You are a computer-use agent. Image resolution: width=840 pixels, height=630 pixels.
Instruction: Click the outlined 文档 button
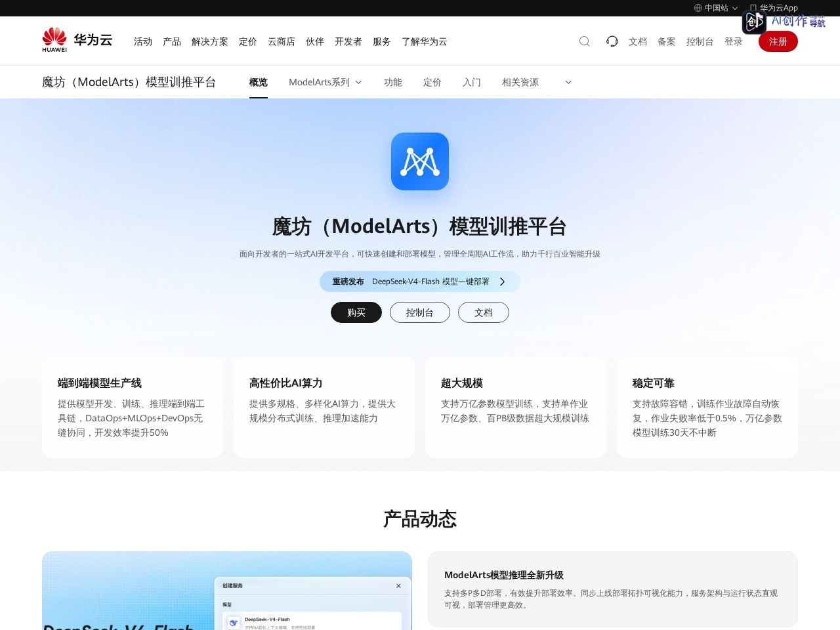click(484, 312)
